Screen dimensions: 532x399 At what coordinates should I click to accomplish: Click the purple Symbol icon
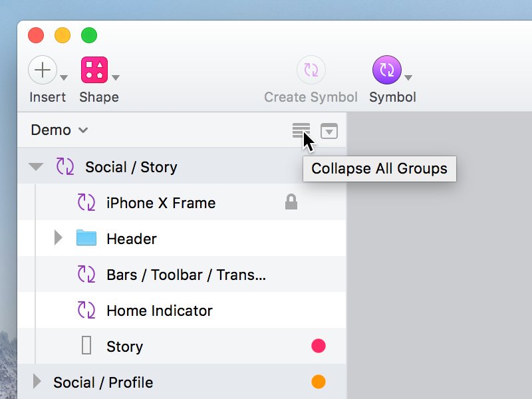[386, 70]
